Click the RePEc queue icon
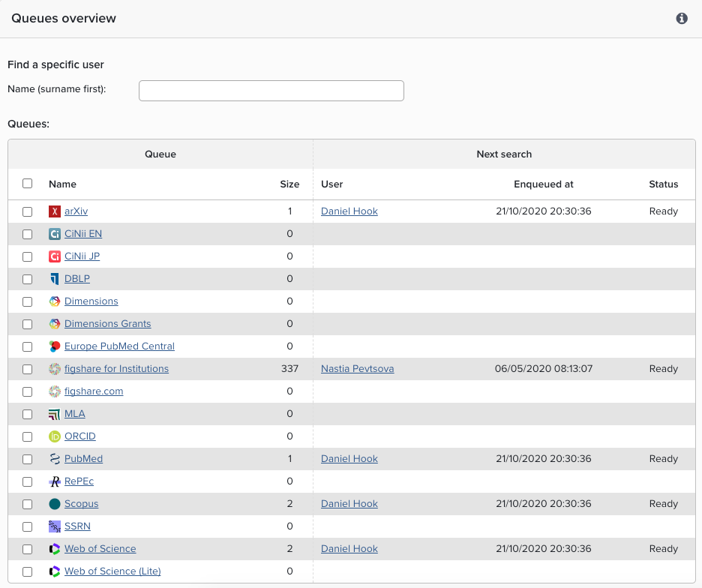This screenshot has height=588, width=702. (54, 481)
